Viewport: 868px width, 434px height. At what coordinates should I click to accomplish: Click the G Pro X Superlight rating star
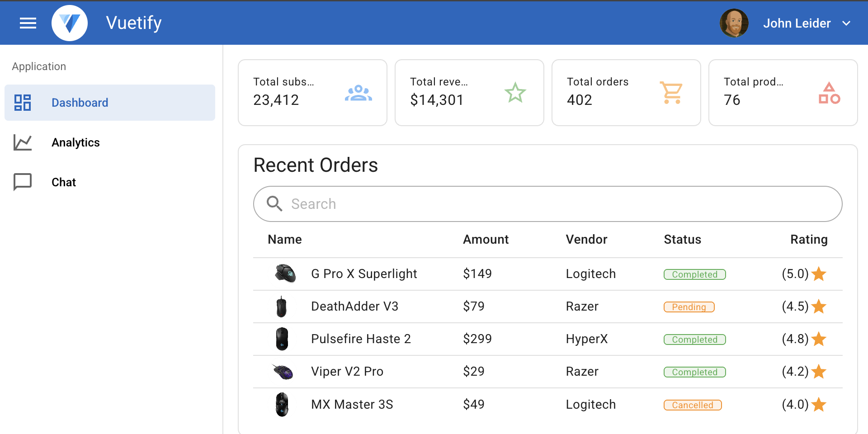819,274
